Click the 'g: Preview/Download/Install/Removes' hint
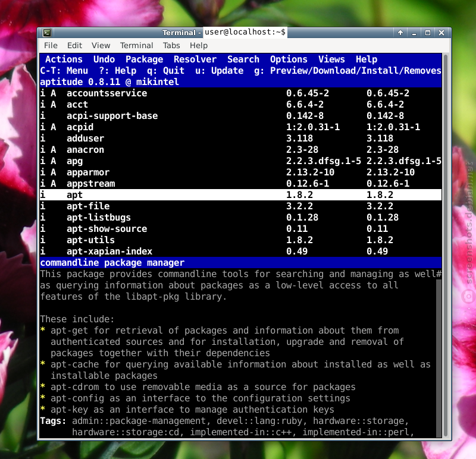The height and width of the screenshot is (459, 476). (x=347, y=71)
